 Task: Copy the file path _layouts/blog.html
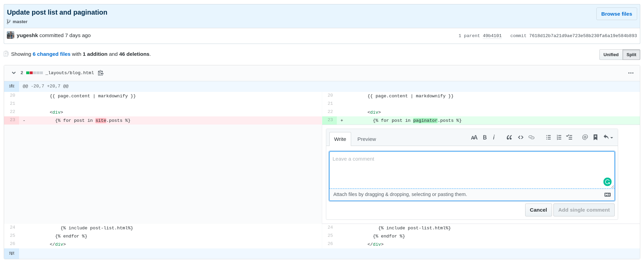tap(101, 73)
